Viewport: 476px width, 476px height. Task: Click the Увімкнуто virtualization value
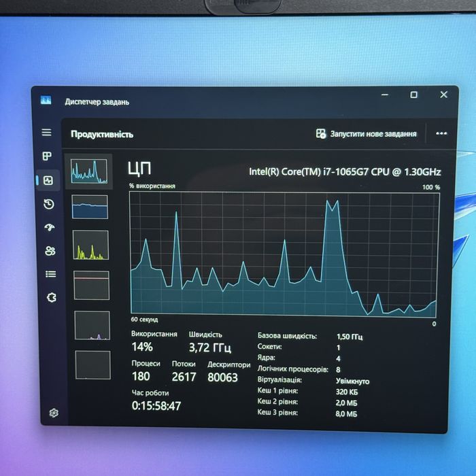352,381
